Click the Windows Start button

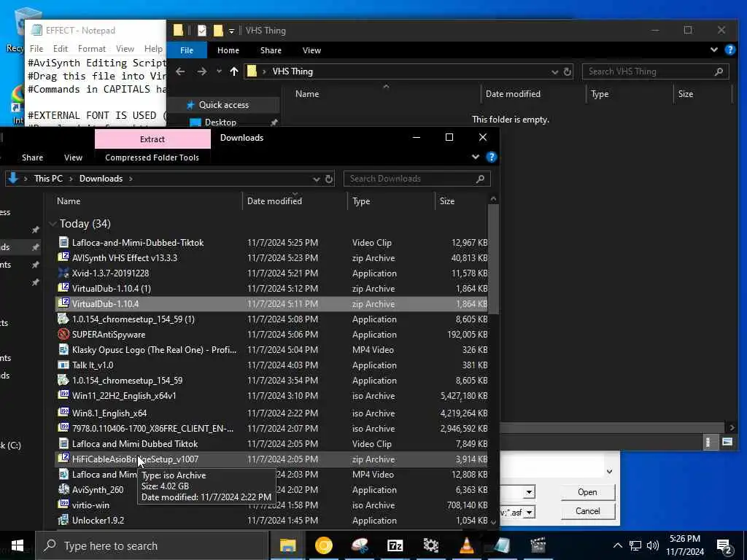tap(18, 545)
